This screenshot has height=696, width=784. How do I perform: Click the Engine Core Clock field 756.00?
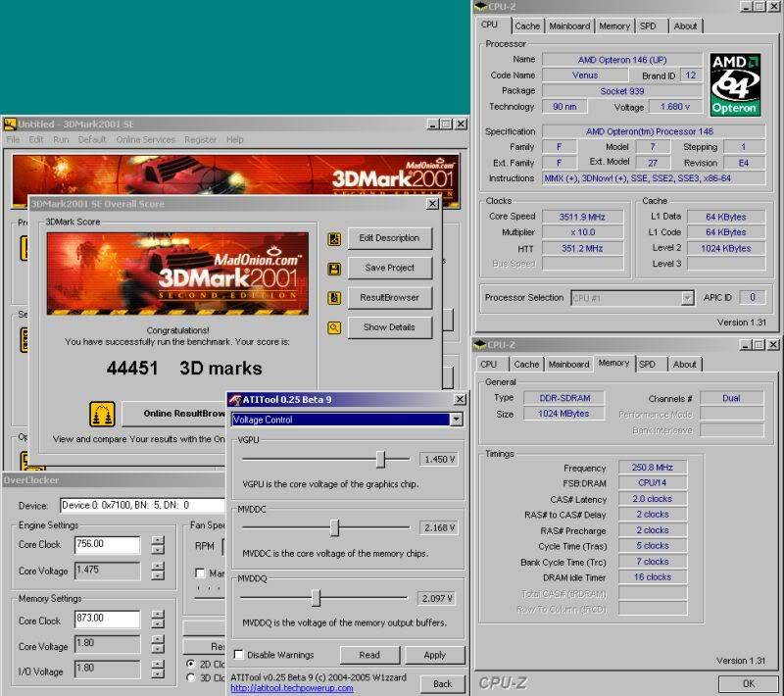(x=107, y=544)
